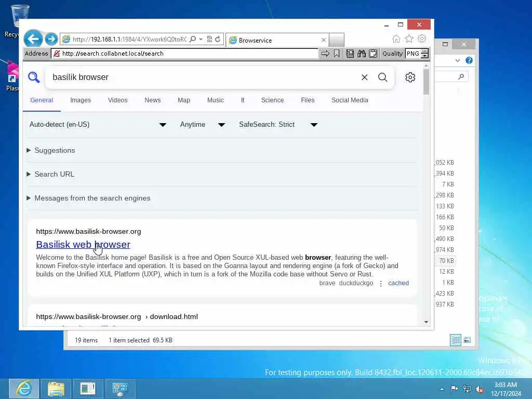Switch to the General tab
Viewport: 532px width, 399px height.
(x=42, y=100)
